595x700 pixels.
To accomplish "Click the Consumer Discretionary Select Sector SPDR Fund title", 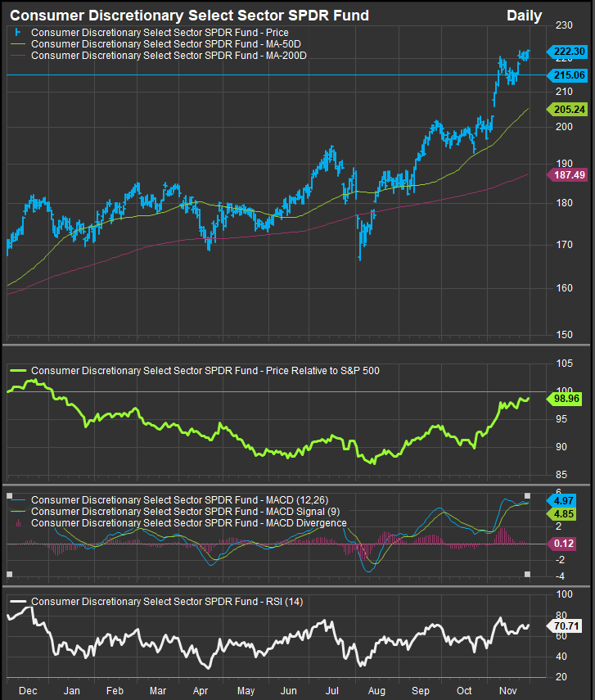I will pos(189,16).
